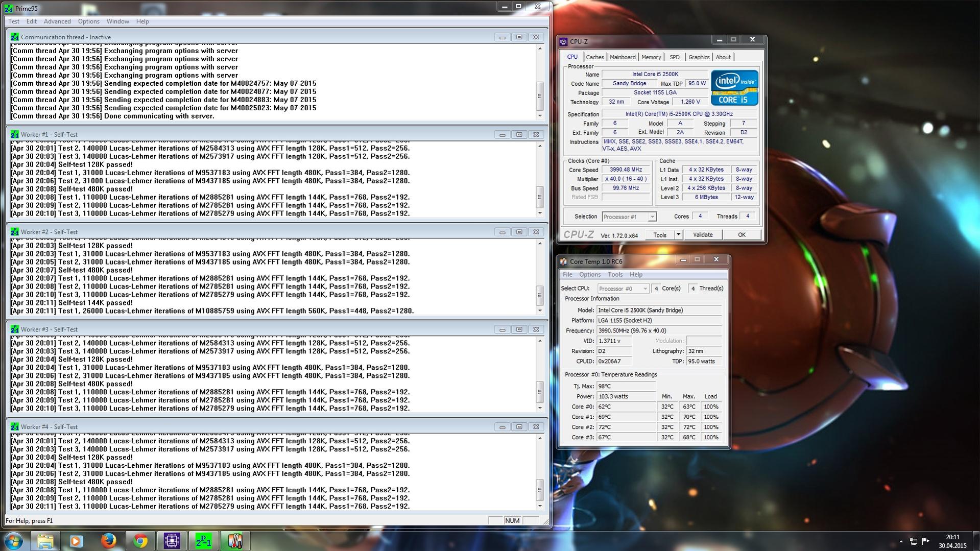
Task: Maximize the Worker #2 child window
Action: click(519, 232)
